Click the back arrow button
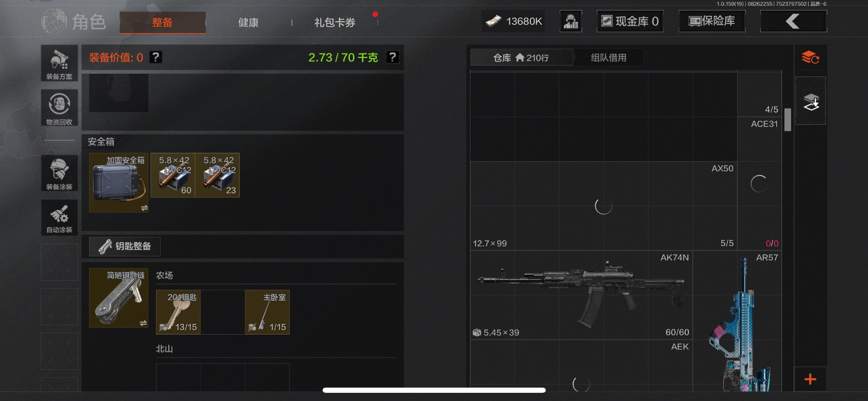 click(793, 21)
